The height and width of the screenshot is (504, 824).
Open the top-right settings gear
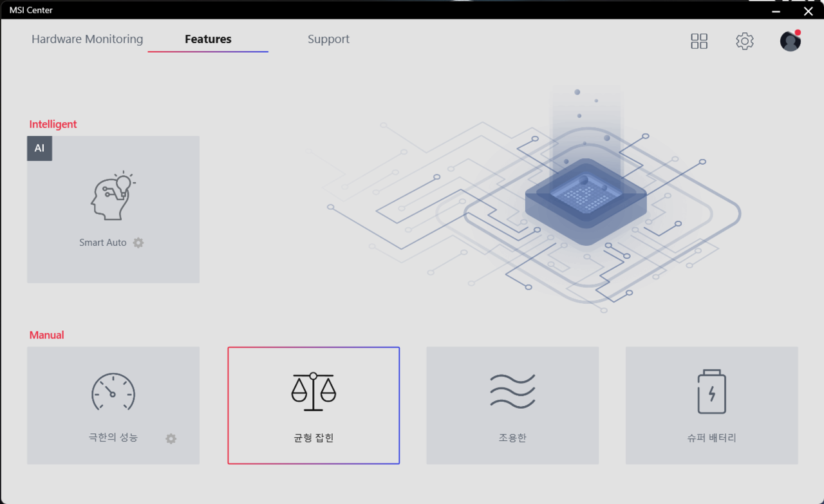coord(745,41)
